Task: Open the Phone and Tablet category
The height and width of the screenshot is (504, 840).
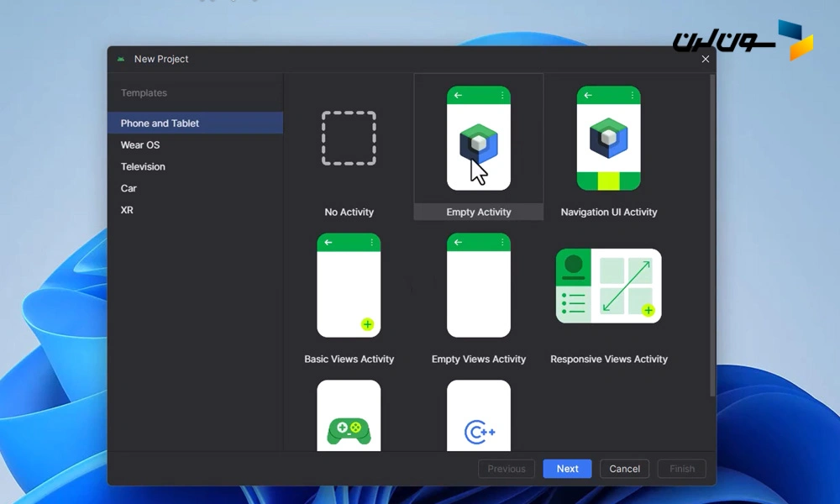Action: 160,123
